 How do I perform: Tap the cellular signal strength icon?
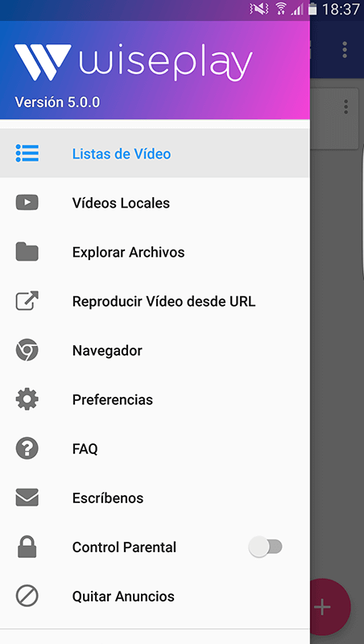coord(297,9)
